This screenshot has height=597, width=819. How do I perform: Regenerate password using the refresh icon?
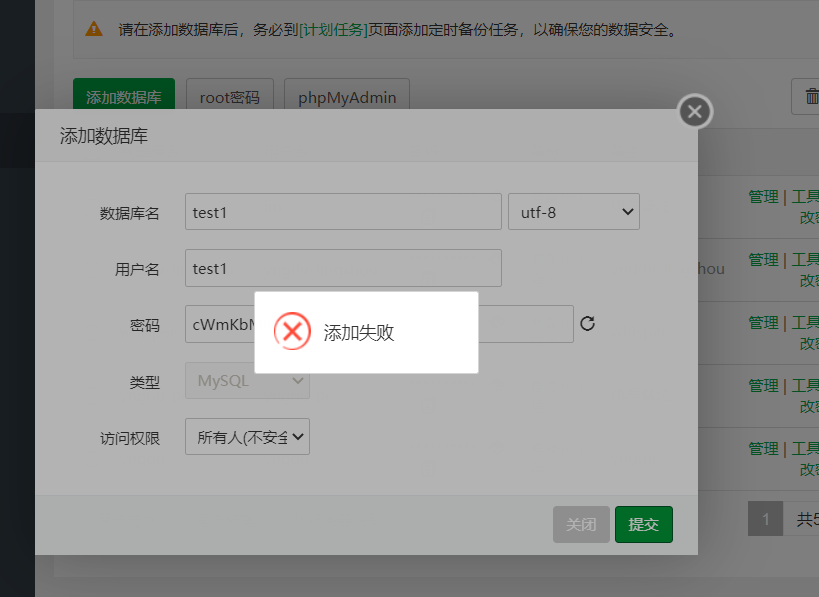(x=588, y=323)
